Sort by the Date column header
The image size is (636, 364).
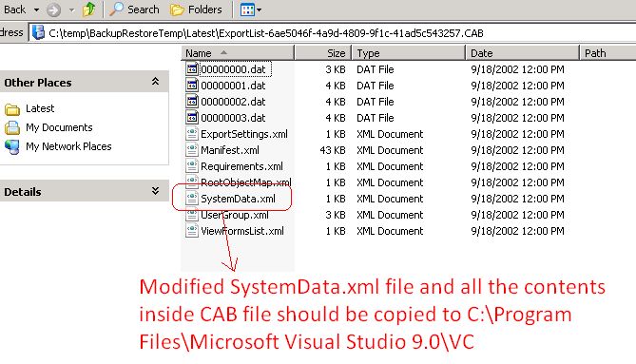click(x=523, y=53)
